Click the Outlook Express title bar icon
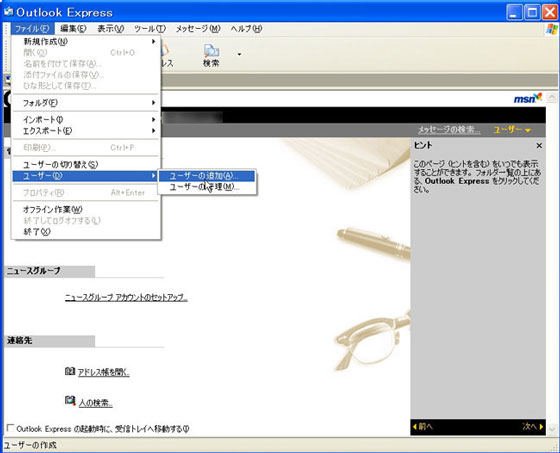560x453 pixels. click(x=9, y=12)
